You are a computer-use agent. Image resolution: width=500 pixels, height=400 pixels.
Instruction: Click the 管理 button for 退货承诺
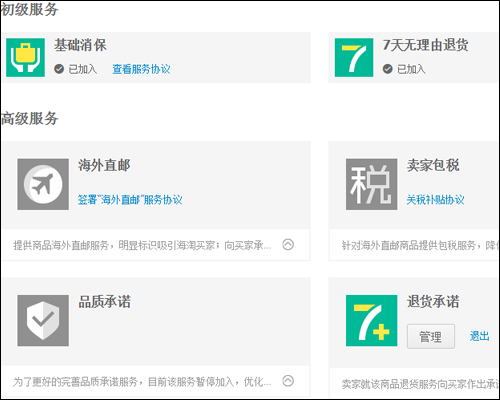pyautogui.click(x=431, y=336)
